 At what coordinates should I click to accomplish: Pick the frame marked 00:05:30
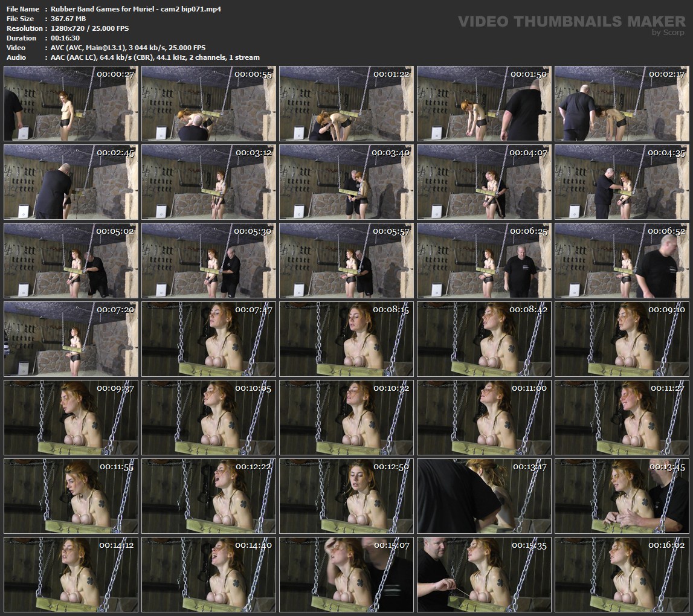click(208, 261)
